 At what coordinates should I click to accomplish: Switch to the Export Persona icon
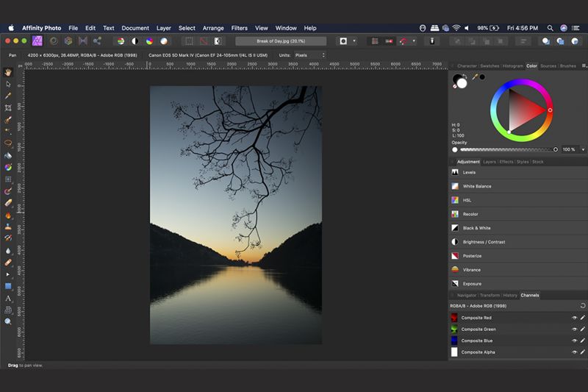pos(97,41)
